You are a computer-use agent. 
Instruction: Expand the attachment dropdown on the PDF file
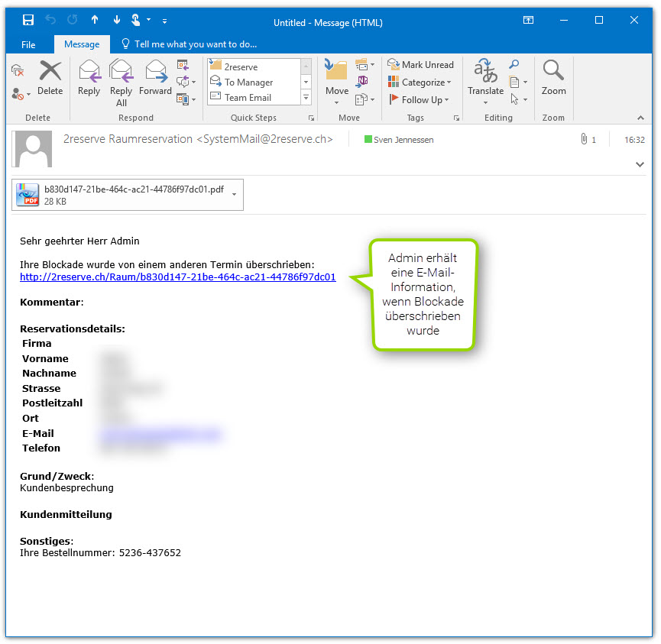(232, 194)
